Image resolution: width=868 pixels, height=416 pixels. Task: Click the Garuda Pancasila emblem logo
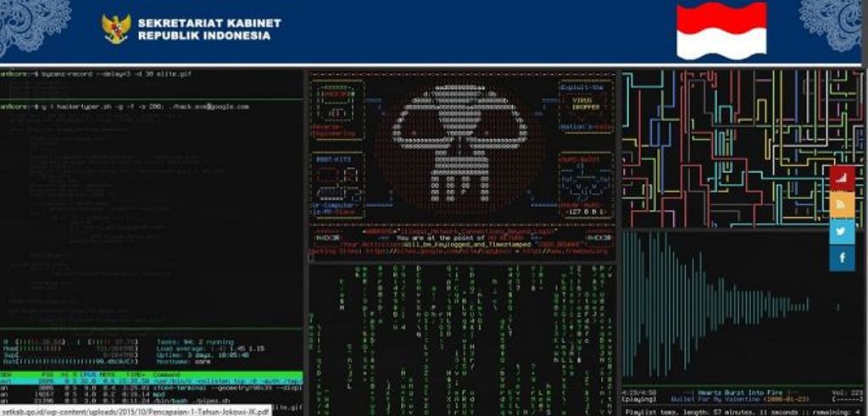point(115,29)
